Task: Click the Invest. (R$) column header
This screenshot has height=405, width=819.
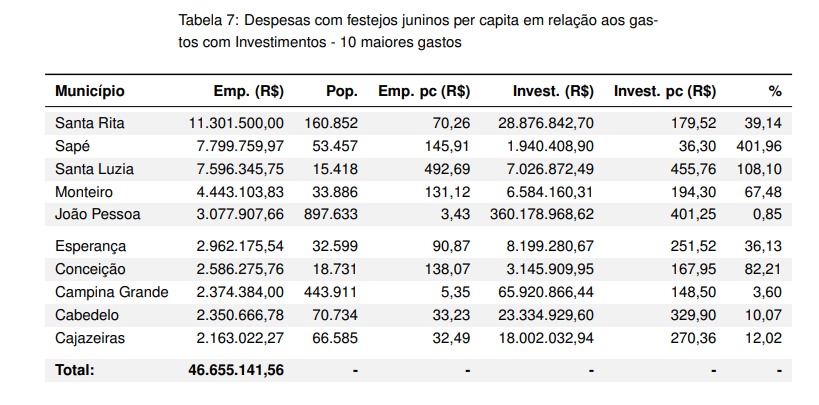Action: click(553, 91)
